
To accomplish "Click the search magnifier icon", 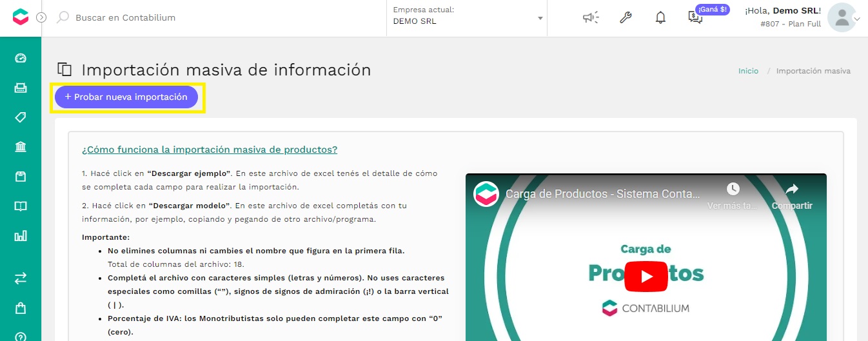I will (x=63, y=17).
